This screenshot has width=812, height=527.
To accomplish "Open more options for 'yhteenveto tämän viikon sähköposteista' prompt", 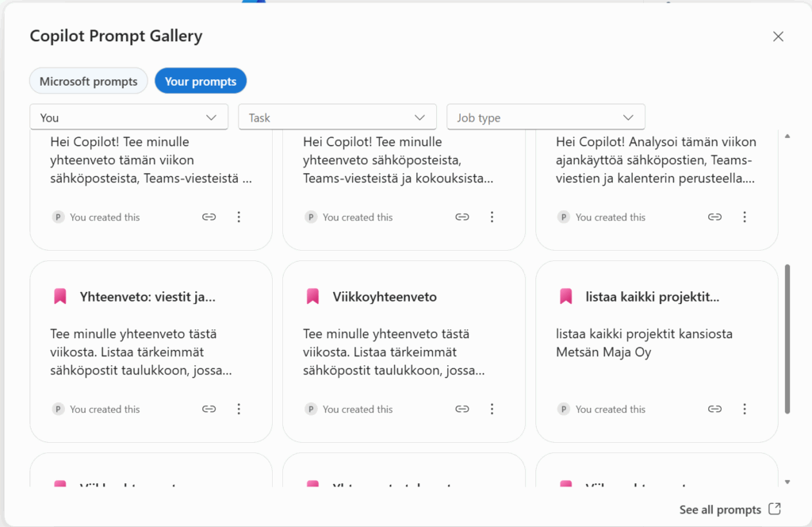I will pyautogui.click(x=239, y=217).
